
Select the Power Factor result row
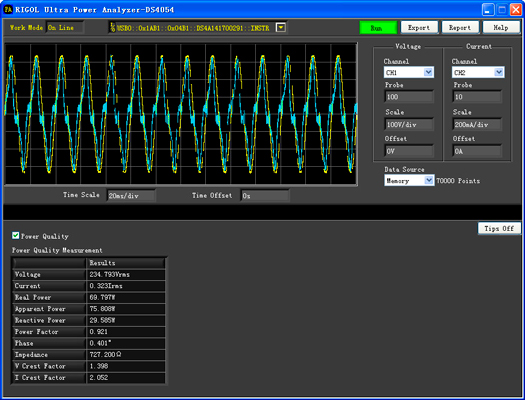(x=89, y=332)
